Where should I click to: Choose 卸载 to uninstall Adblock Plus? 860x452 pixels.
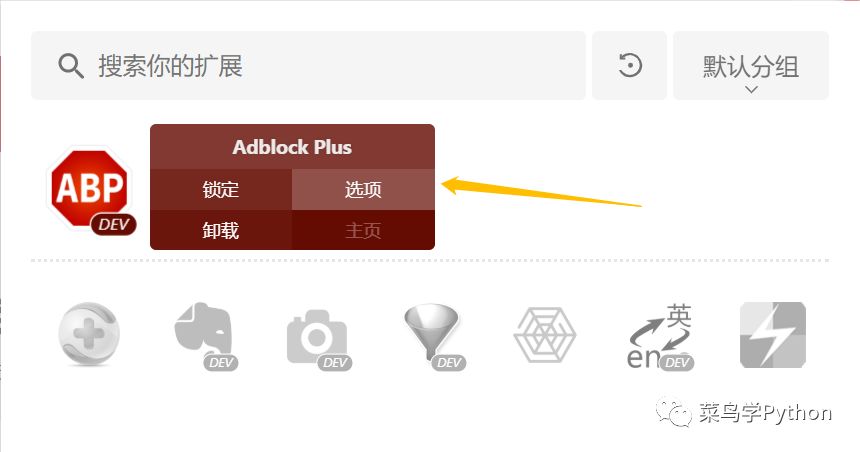pos(220,230)
